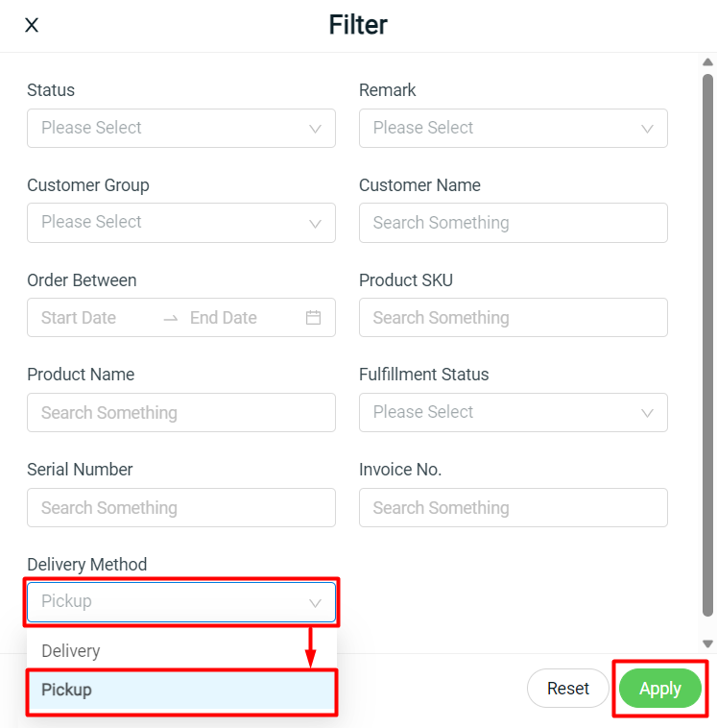
Task: Expand the Status Please Select dropdown
Action: click(181, 128)
